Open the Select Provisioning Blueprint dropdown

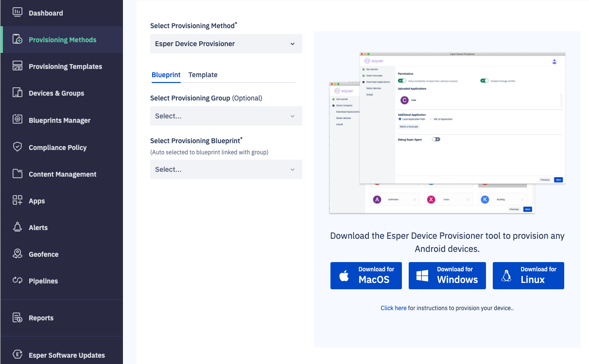point(226,169)
